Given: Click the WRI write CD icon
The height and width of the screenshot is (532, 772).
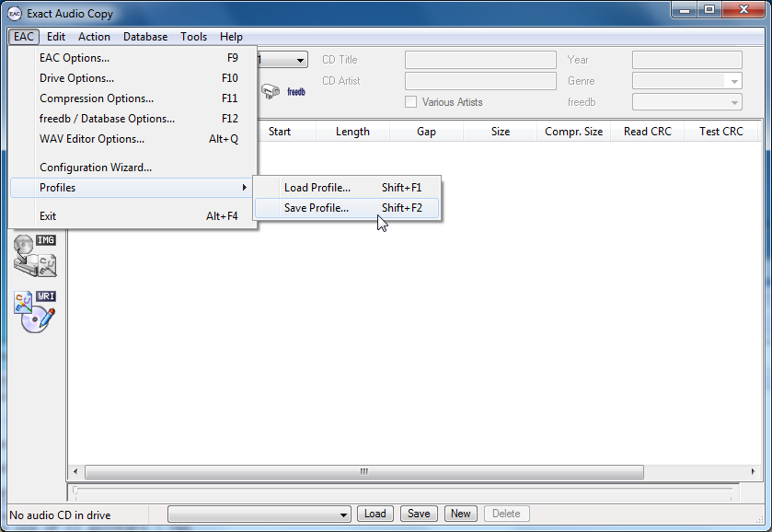Looking at the screenshot, I should (35, 311).
